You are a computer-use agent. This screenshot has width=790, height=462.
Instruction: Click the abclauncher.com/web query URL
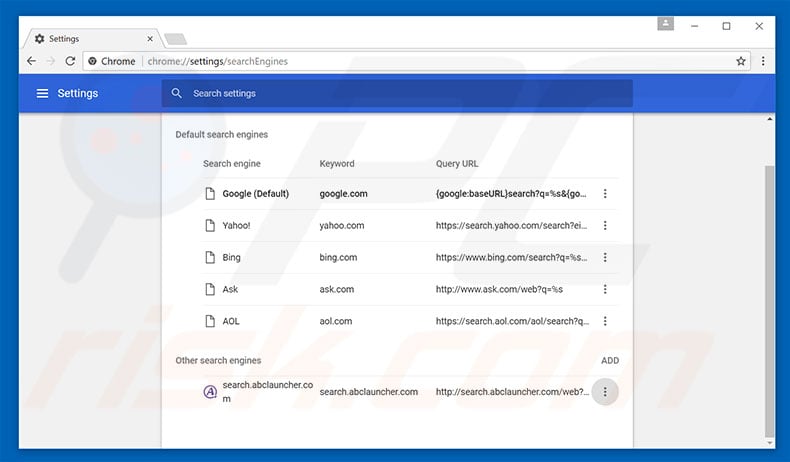point(512,391)
